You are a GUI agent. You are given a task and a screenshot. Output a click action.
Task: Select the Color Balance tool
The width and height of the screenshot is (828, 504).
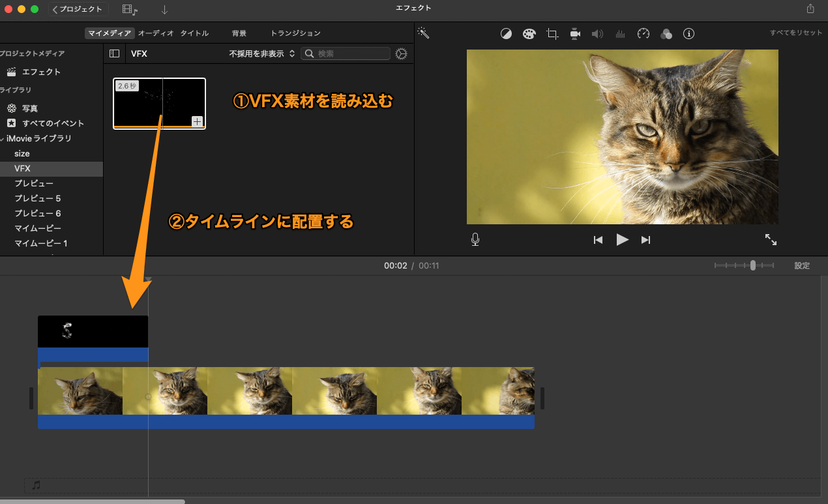[x=506, y=33]
